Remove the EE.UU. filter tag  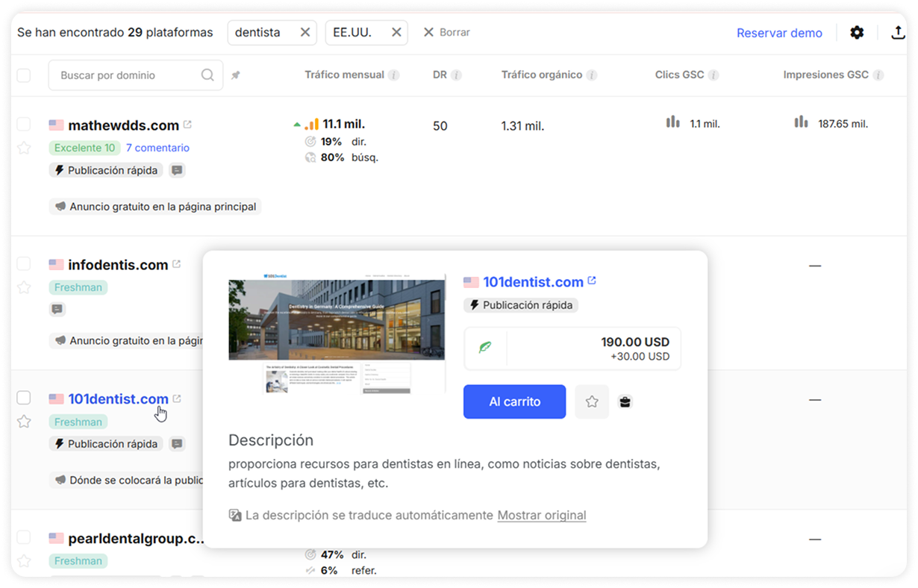click(396, 32)
